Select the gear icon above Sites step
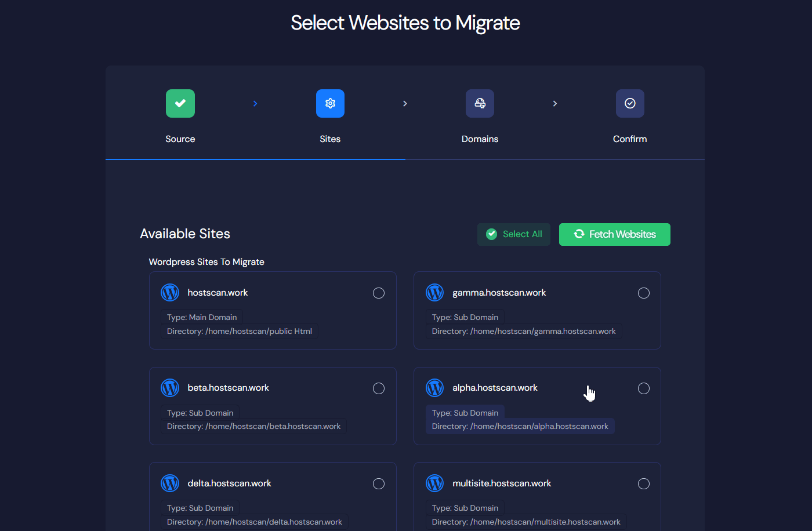The height and width of the screenshot is (531, 812). coord(330,103)
